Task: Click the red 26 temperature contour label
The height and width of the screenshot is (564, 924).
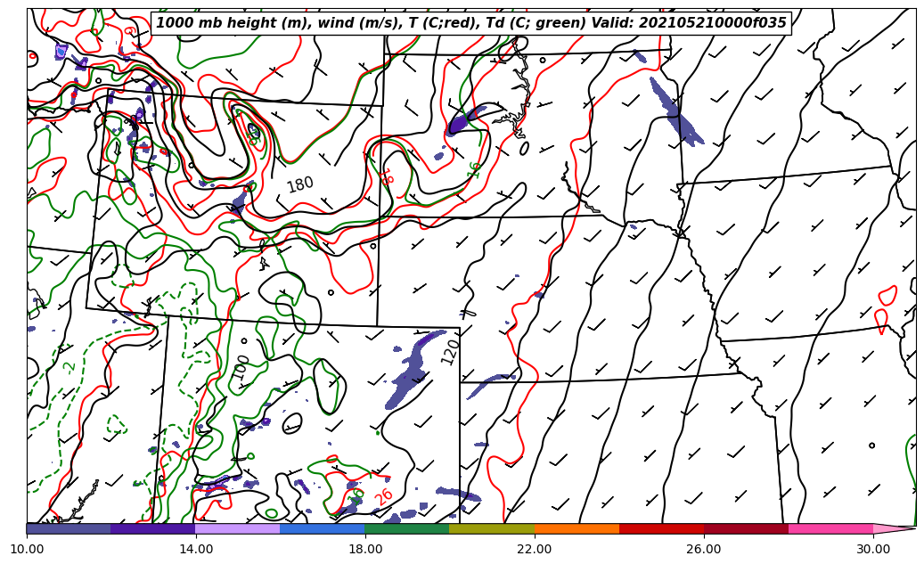Action: [383, 496]
